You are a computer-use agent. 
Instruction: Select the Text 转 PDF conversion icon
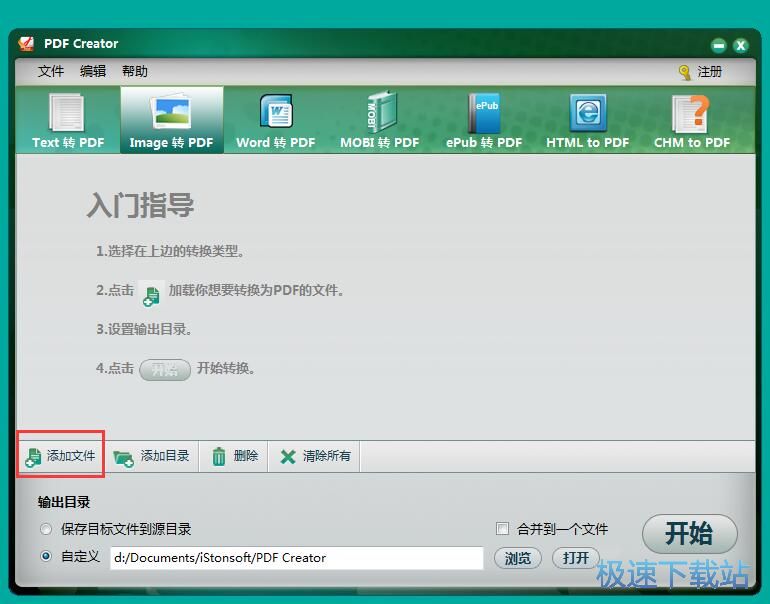coord(68,120)
